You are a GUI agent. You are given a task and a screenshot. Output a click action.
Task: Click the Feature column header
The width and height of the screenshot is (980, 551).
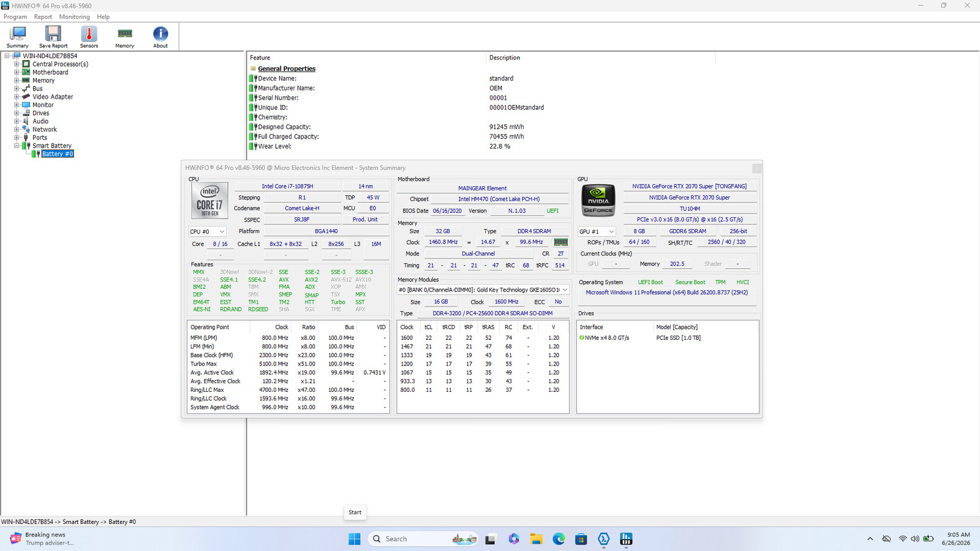[366, 58]
